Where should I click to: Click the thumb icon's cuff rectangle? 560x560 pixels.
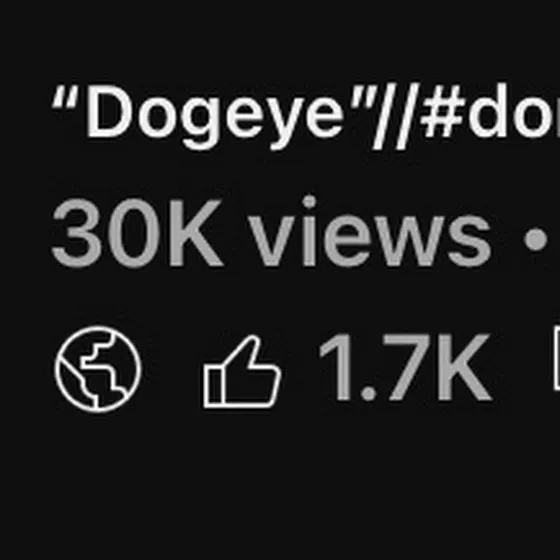(x=213, y=388)
